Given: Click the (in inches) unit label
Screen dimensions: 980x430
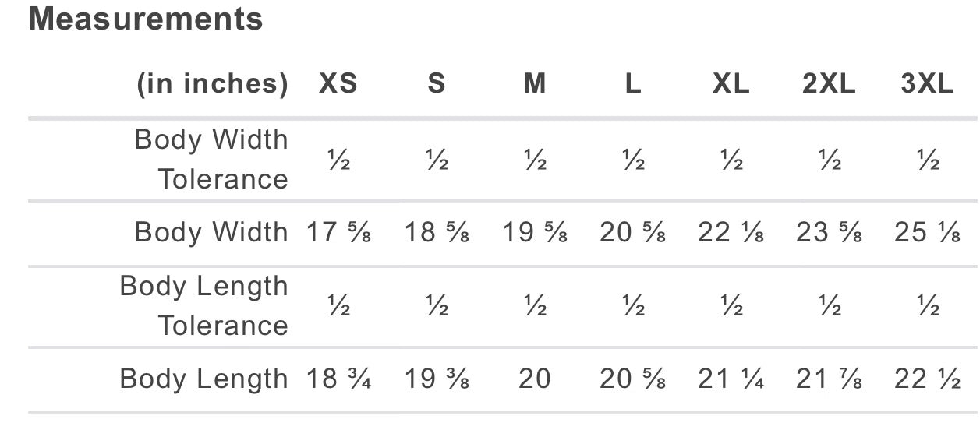Looking at the screenshot, I should tap(213, 84).
